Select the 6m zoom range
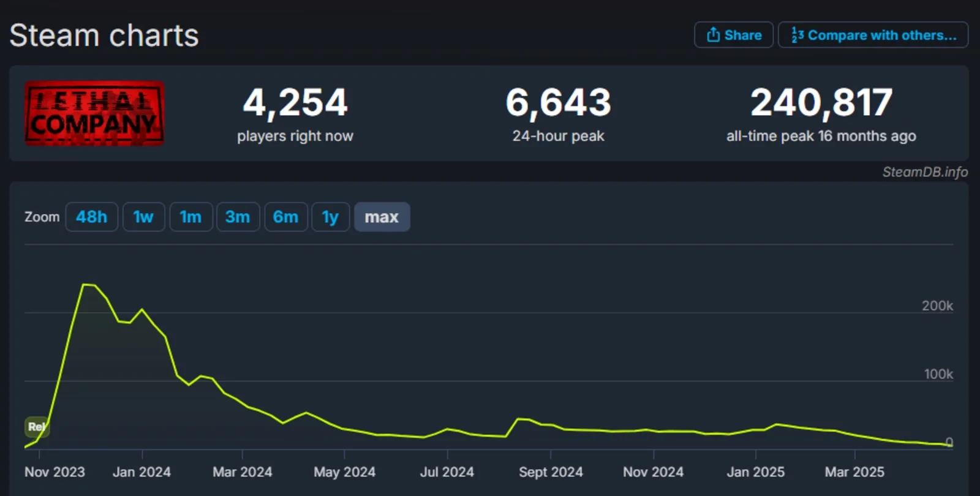The width and height of the screenshot is (980, 496). pos(285,217)
